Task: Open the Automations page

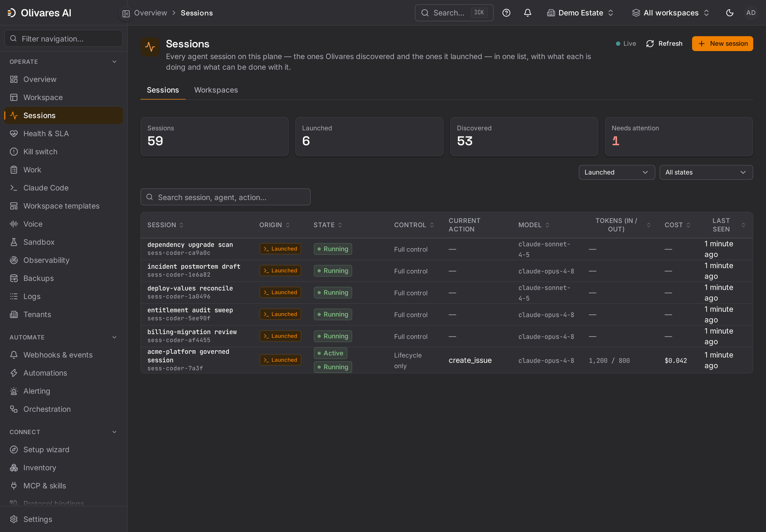Action: coord(63,373)
